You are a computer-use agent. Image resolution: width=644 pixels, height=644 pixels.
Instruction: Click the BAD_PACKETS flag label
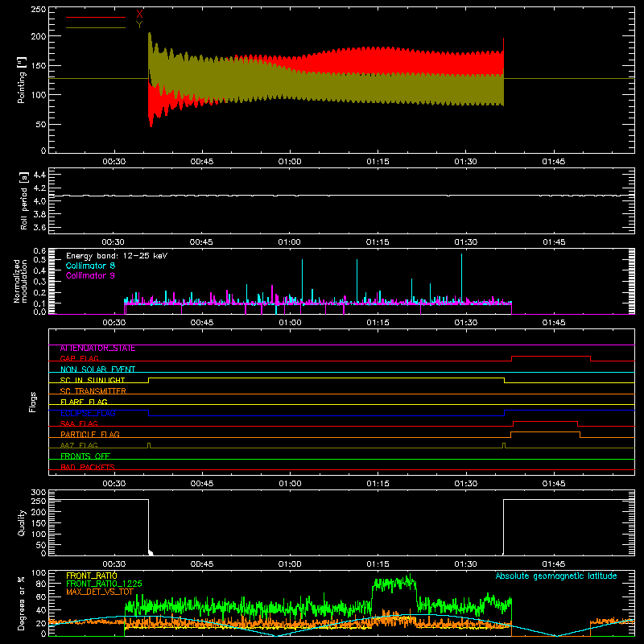[x=88, y=467]
